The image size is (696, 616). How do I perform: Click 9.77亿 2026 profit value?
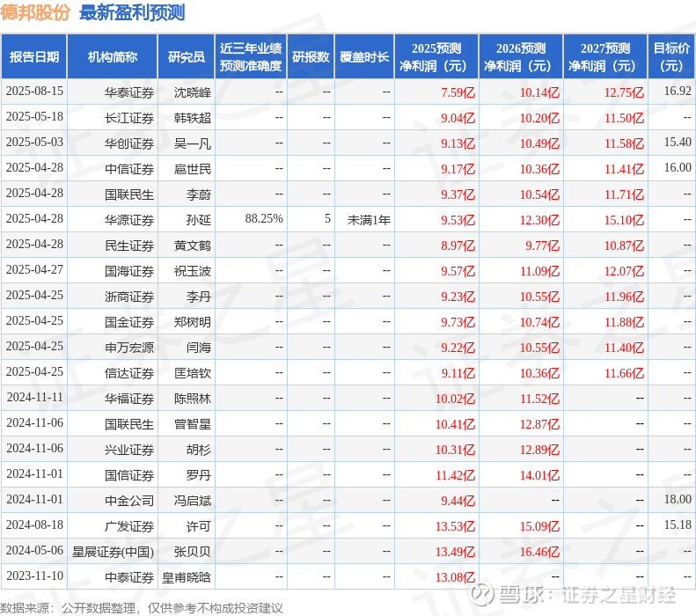[542, 246]
